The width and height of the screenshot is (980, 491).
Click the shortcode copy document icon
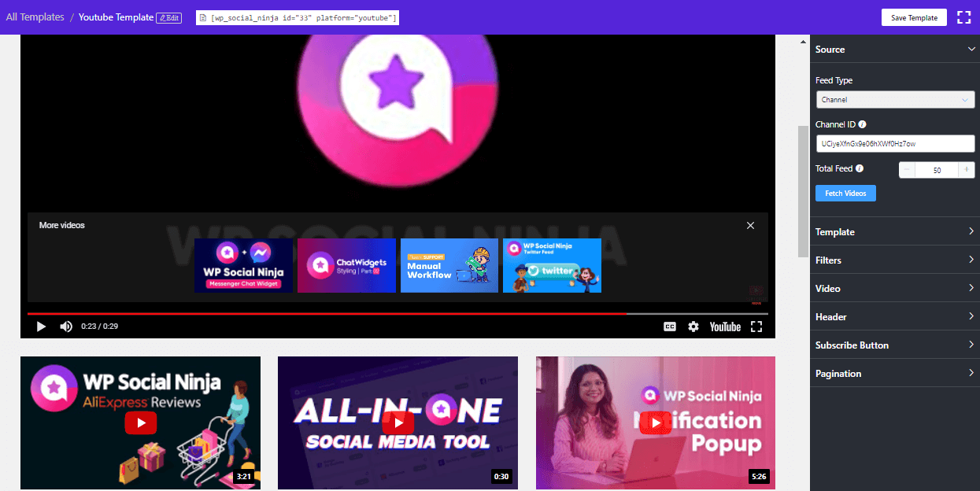202,17
